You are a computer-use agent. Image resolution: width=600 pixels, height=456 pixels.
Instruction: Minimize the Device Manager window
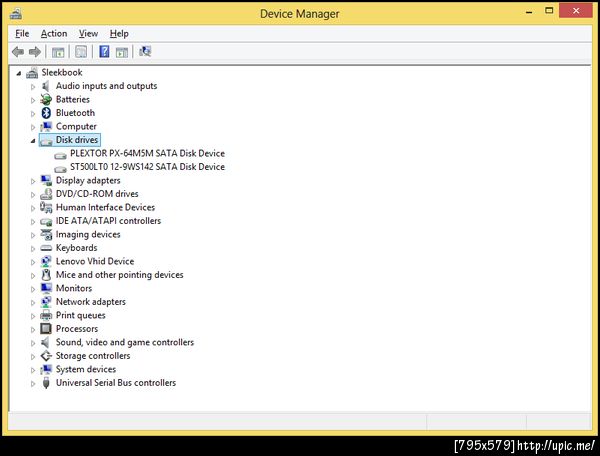(529, 12)
